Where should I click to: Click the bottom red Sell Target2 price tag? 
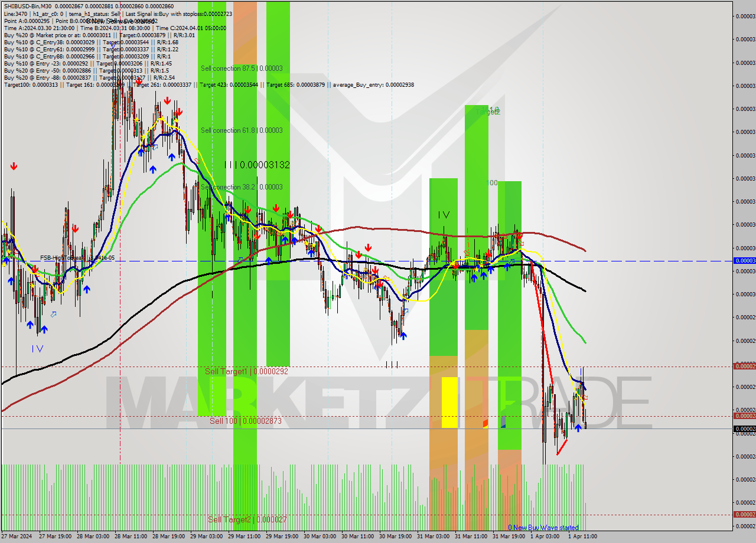(x=744, y=515)
